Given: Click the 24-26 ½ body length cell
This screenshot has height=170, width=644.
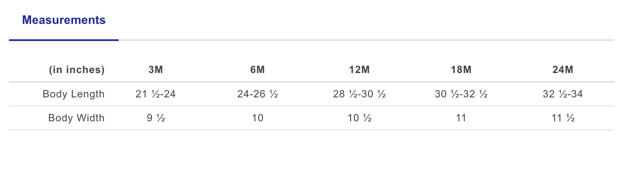Looking at the screenshot, I should pyautogui.click(x=258, y=94).
